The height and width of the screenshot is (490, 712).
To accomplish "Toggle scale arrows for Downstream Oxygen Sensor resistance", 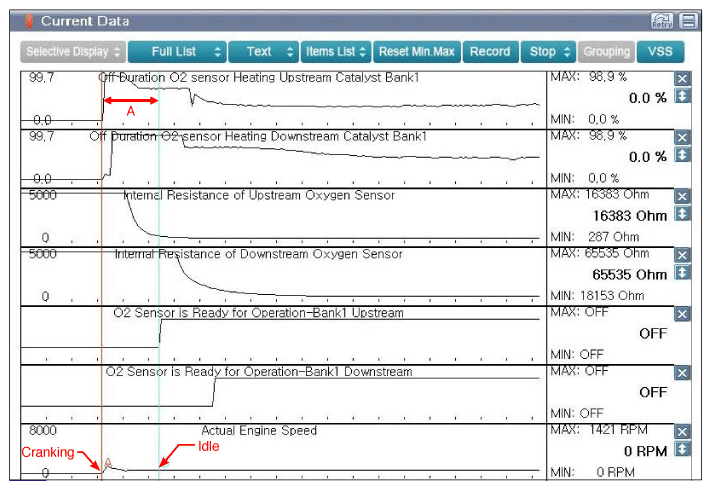I will [x=683, y=272].
